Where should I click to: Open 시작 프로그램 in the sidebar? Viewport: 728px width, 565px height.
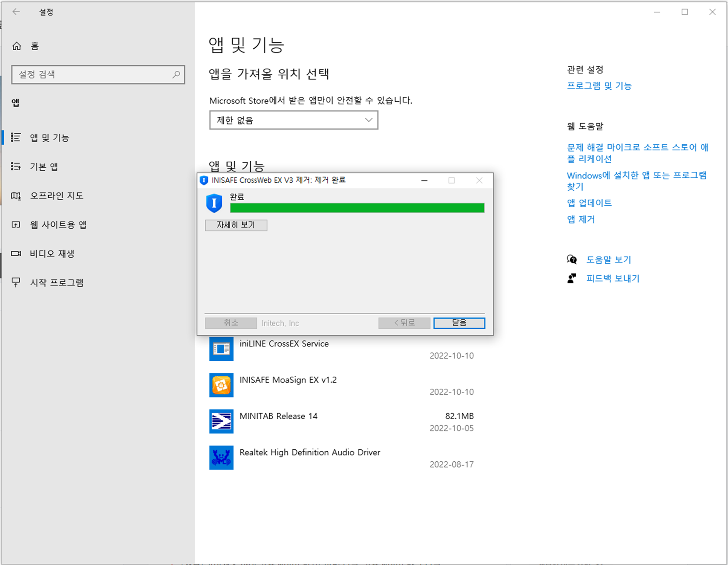[98, 283]
